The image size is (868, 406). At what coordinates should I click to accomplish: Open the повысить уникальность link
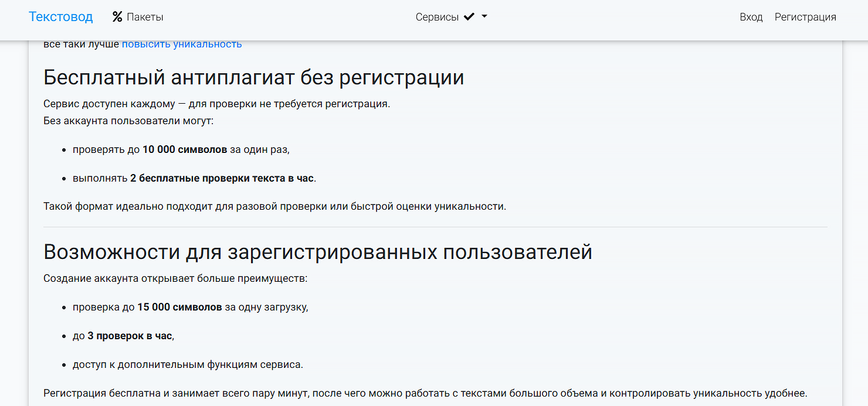coord(181,43)
